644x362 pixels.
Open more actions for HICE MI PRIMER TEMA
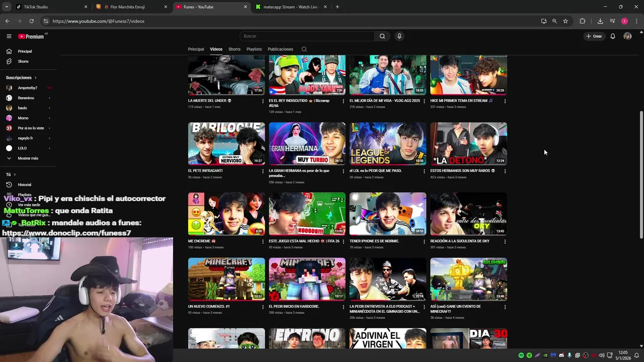[x=505, y=101]
